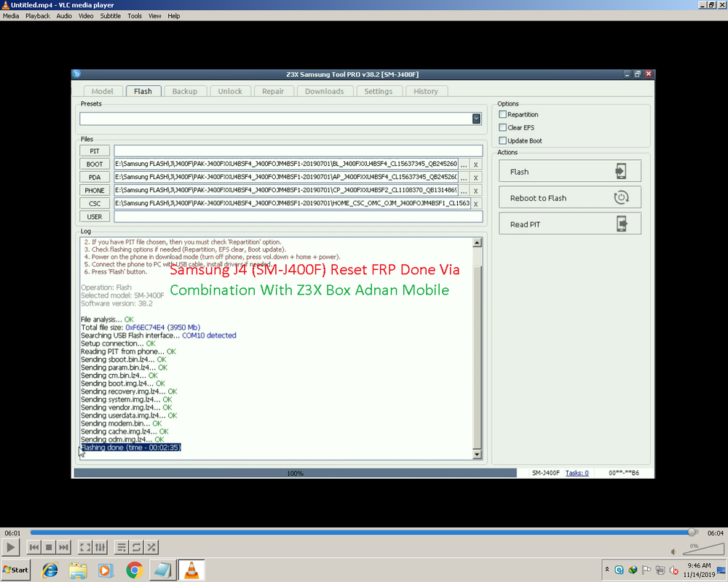Open Windows Media Player from taskbar
The height and width of the screenshot is (582, 728).
106,570
